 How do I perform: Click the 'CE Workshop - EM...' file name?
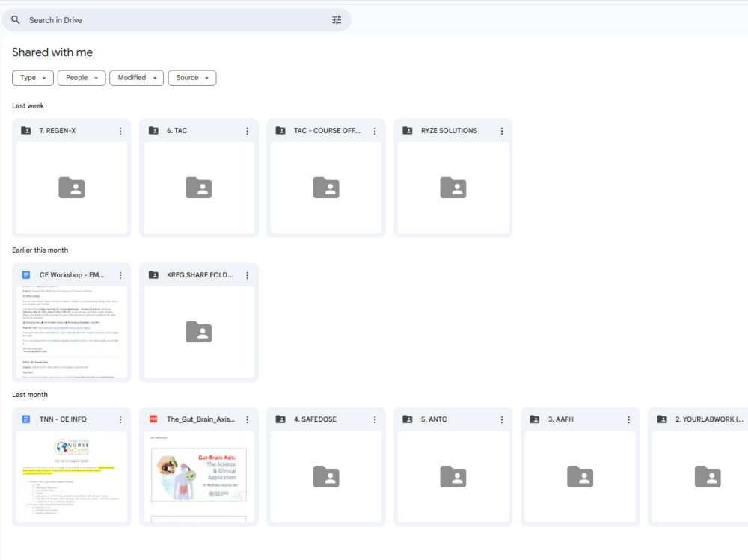click(72, 275)
